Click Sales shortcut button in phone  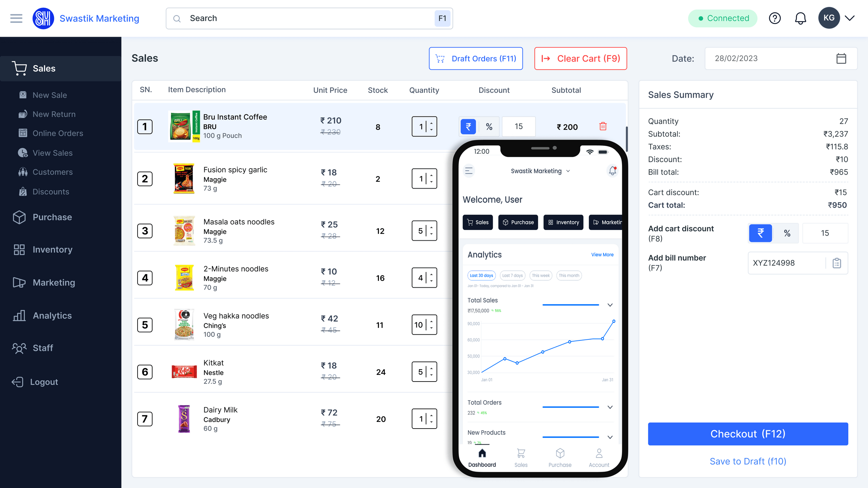coord(477,222)
